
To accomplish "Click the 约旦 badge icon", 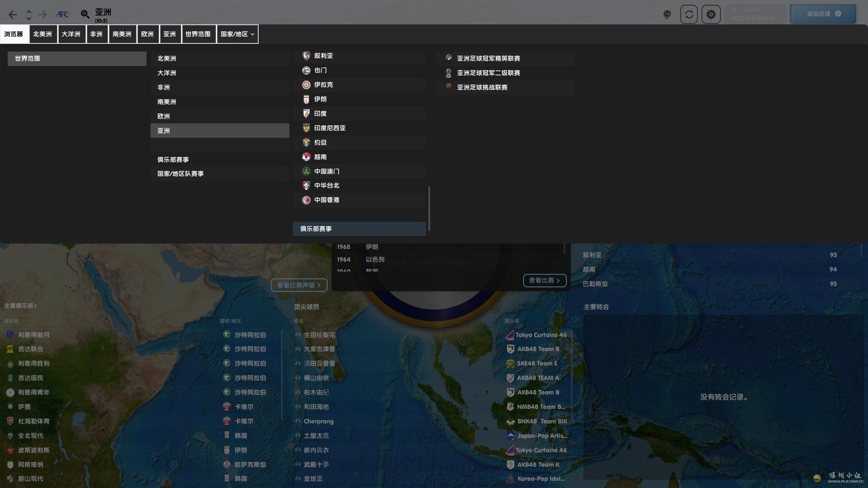I will coord(306,142).
